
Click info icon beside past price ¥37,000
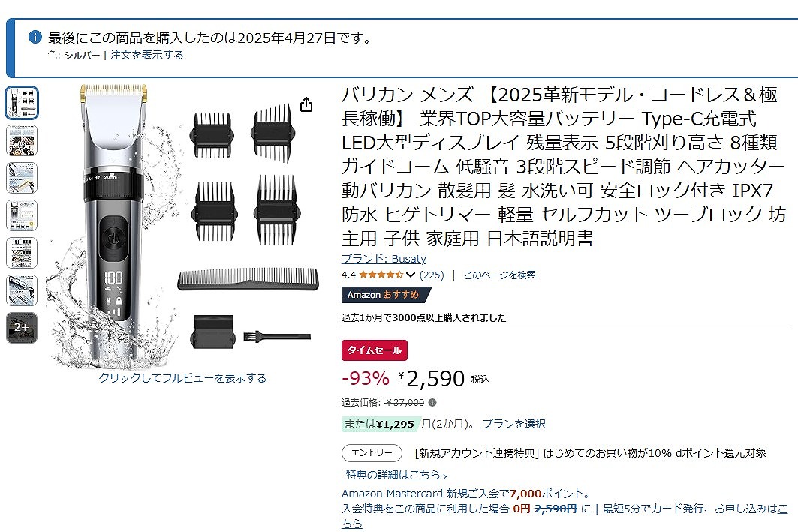[x=432, y=402]
